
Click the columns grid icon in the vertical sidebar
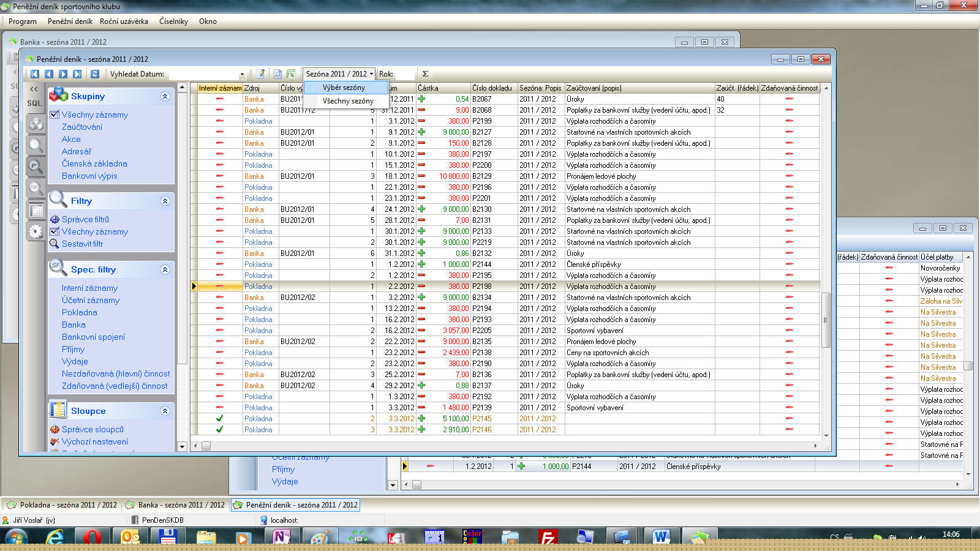point(36,211)
